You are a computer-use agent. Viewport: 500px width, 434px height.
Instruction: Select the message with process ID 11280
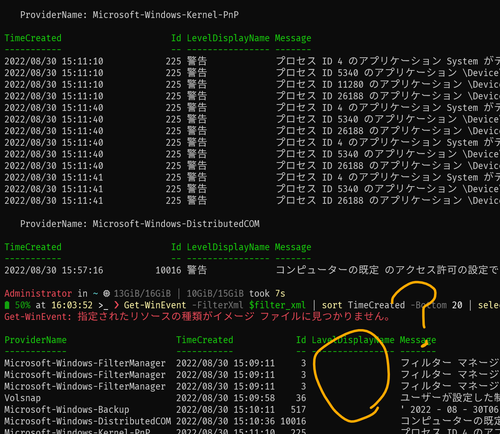(388, 84)
